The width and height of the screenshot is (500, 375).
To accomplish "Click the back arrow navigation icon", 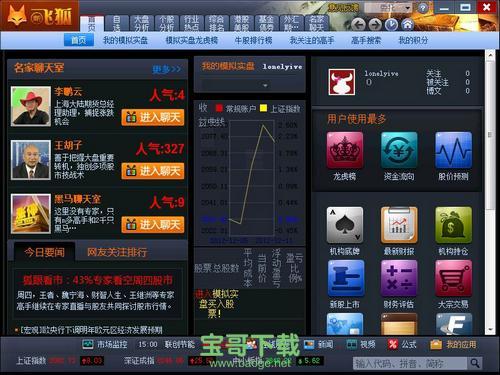I will pos(358,24).
